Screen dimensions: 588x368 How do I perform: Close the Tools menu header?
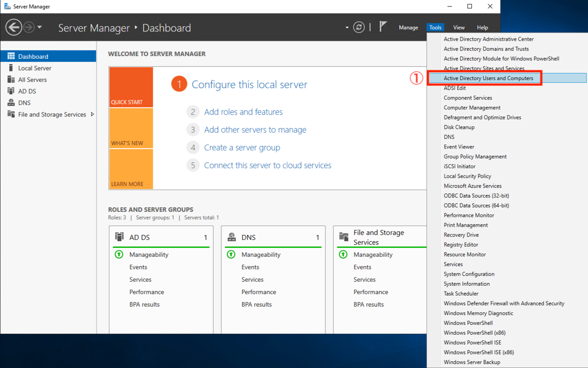tap(436, 28)
